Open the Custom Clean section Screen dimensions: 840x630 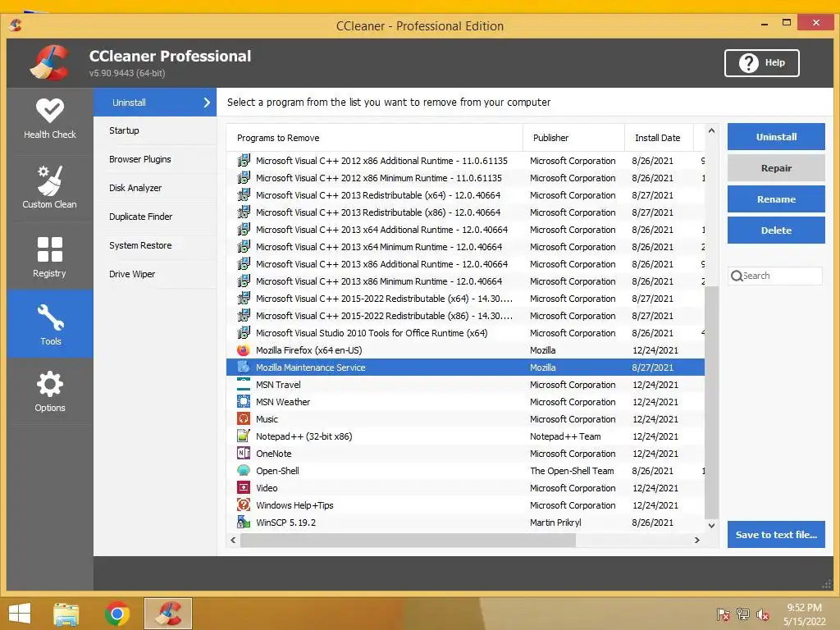(50, 187)
